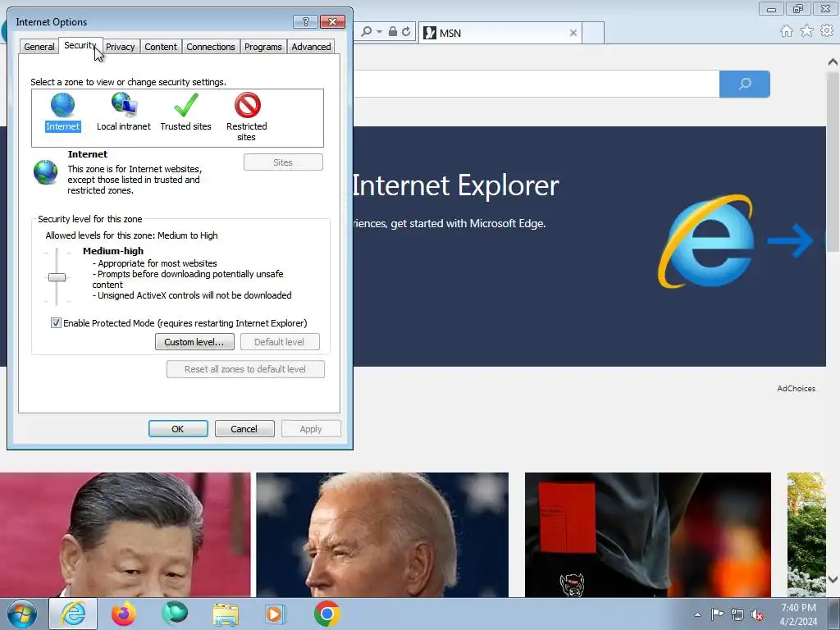The height and width of the screenshot is (630, 840).
Task: Open the Favorites star icon
Action: (806, 31)
